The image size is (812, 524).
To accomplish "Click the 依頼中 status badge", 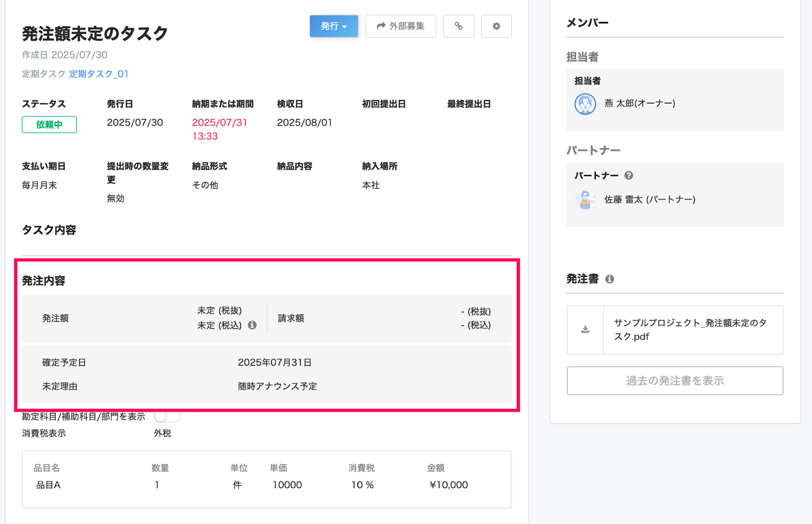I will click(x=49, y=124).
